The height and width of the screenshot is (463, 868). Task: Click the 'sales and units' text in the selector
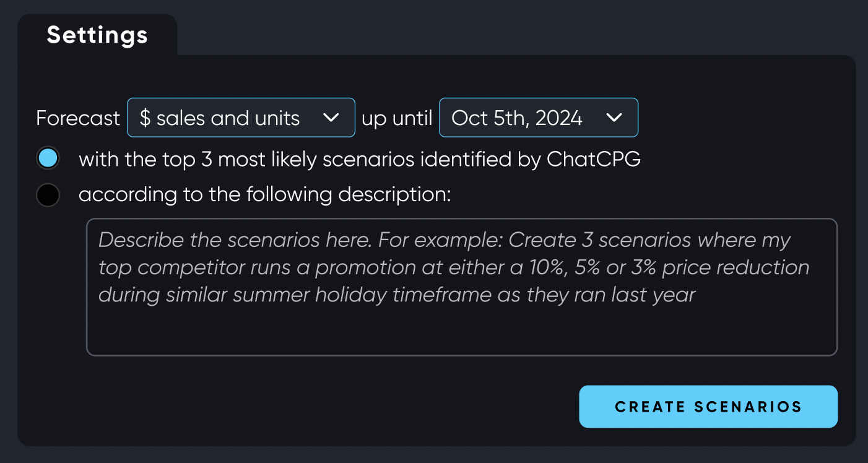pos(228,118)
